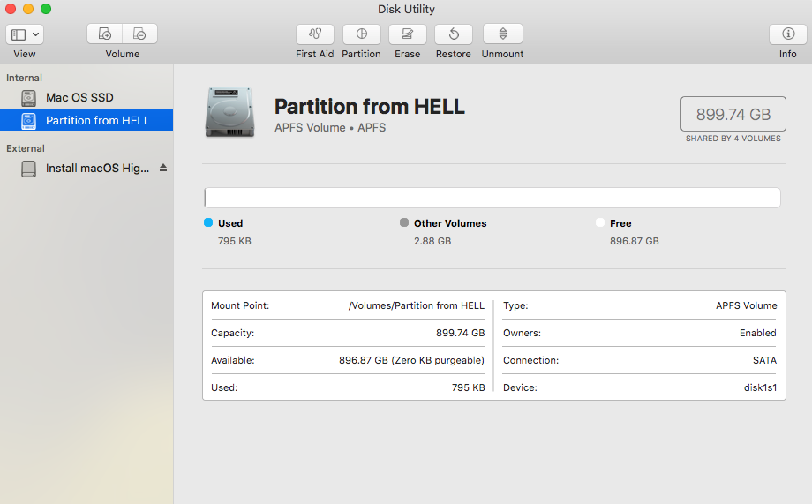Viewport: 812px width, 504px height.
Task: Click the Owners Enabled value
Action: coord(758,333)
